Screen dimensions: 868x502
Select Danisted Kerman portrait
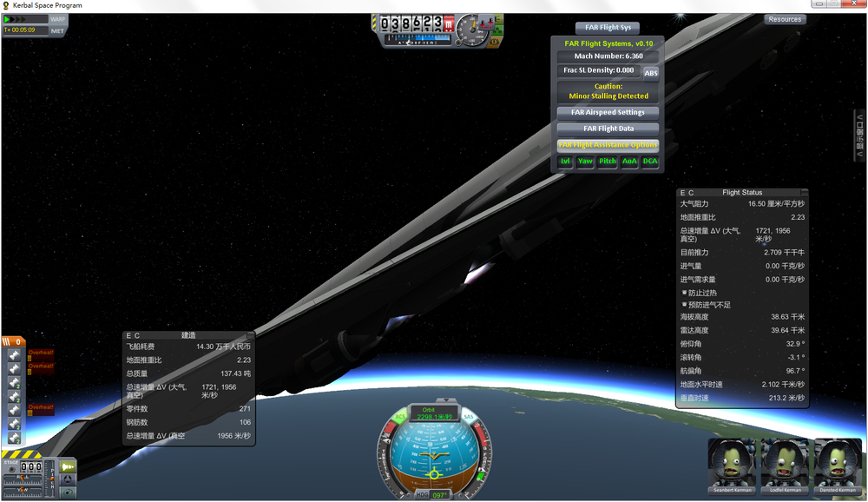point(838,466)
